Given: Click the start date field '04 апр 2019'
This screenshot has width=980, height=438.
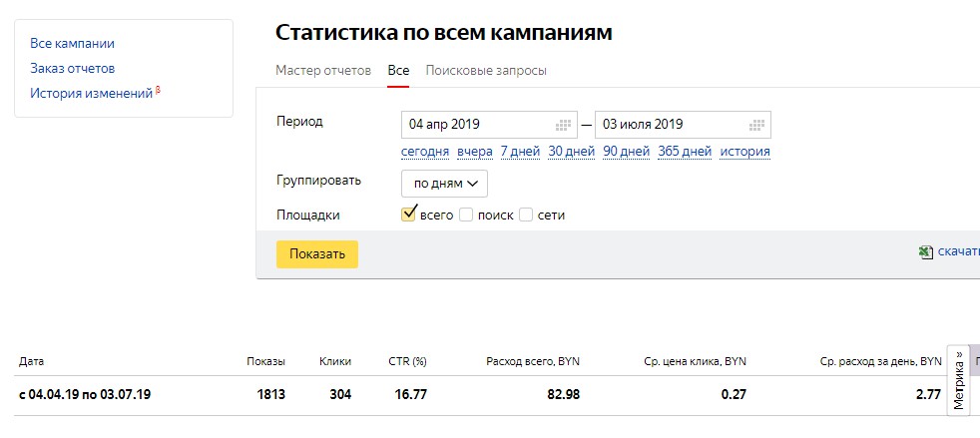Looking at the screenshot, I should coord(474,125).
